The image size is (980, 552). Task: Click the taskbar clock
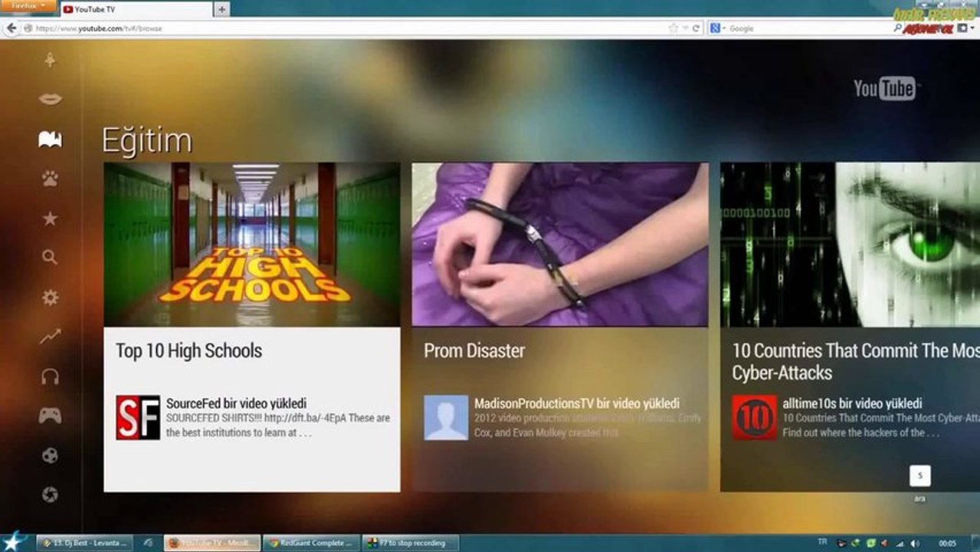[x=948, y=544]
